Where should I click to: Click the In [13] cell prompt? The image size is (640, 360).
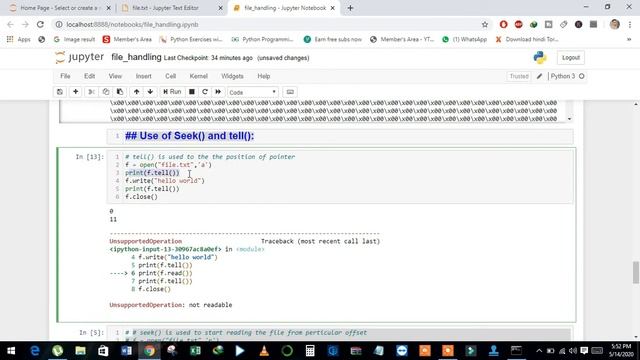[x=89, y=157]
